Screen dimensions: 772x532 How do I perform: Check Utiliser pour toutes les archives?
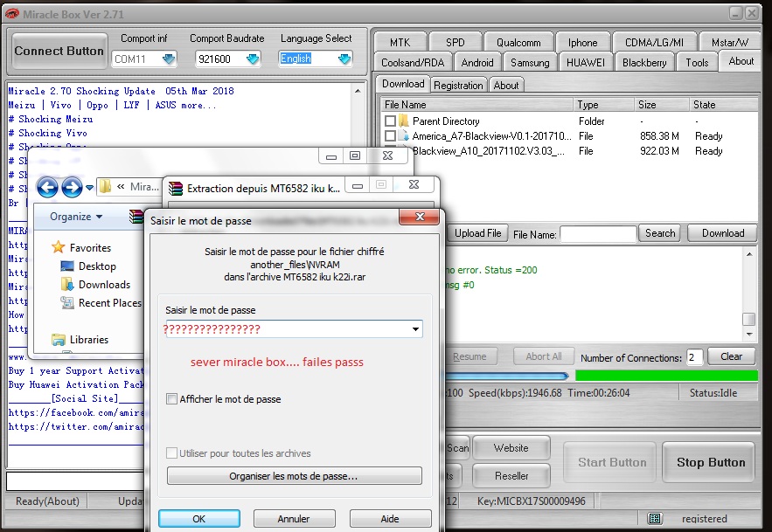[172, 453]
